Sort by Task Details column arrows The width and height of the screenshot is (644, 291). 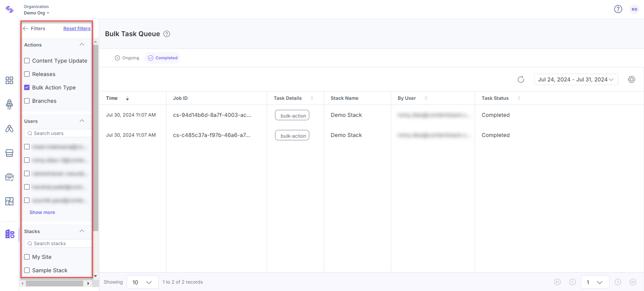(312, 98)
